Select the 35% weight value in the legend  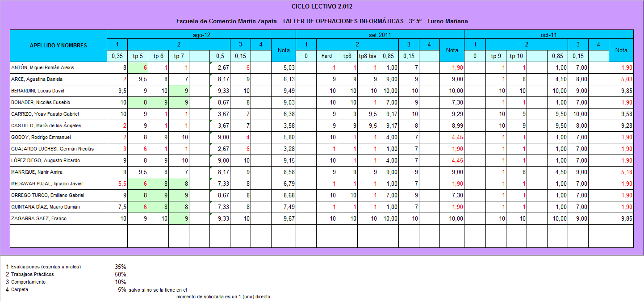(x=120, y=267)
